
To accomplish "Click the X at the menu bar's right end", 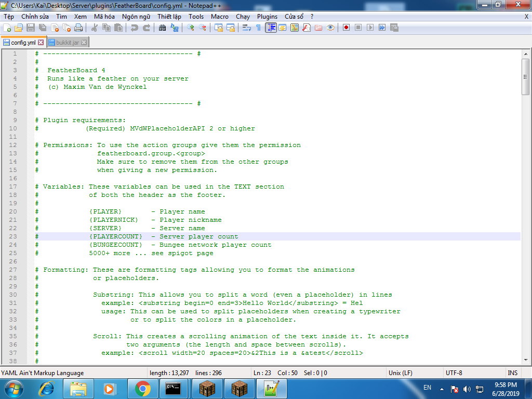I will click(526, 17).
